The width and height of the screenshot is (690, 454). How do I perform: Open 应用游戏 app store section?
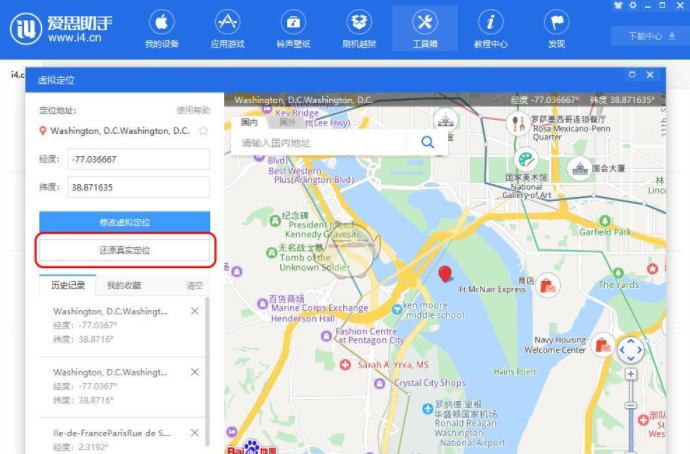point(227,29)
